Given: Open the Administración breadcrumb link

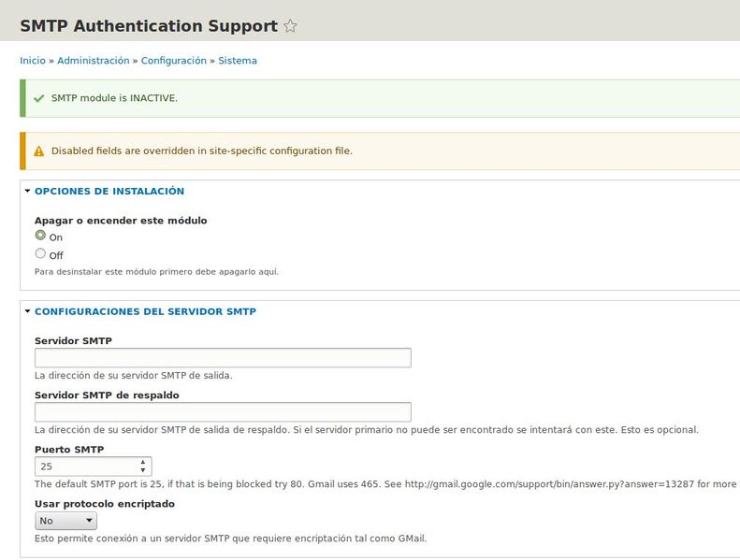Looking at the screenshot, I should [x=94, y=61].
